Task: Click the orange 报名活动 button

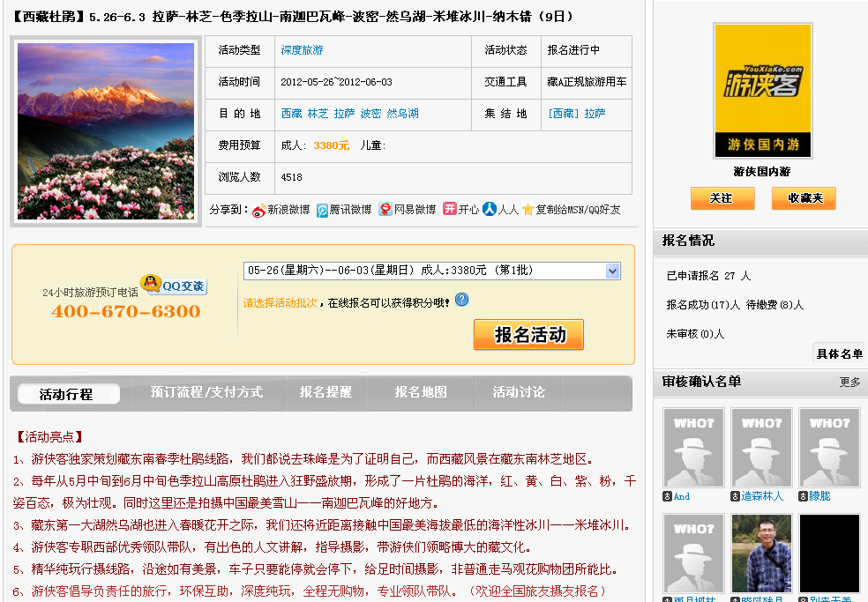Action: coord(528,335)
